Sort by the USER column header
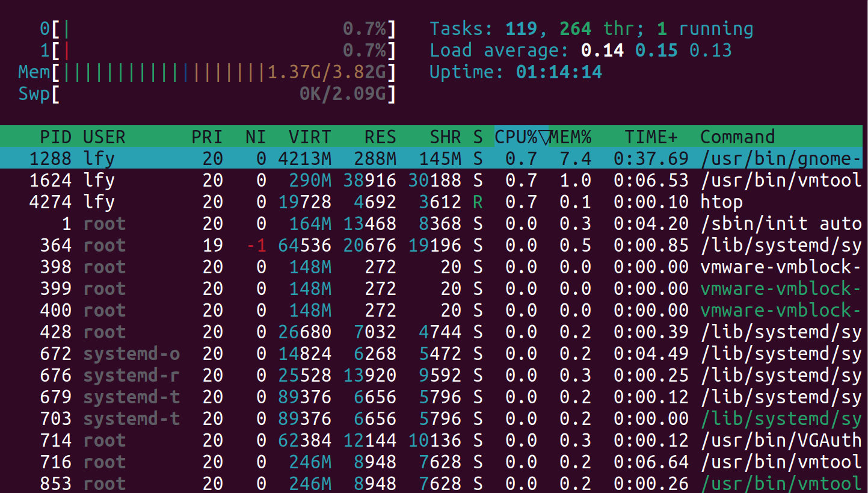This screenshot has height=493, width=868. [x=105, y=137]
